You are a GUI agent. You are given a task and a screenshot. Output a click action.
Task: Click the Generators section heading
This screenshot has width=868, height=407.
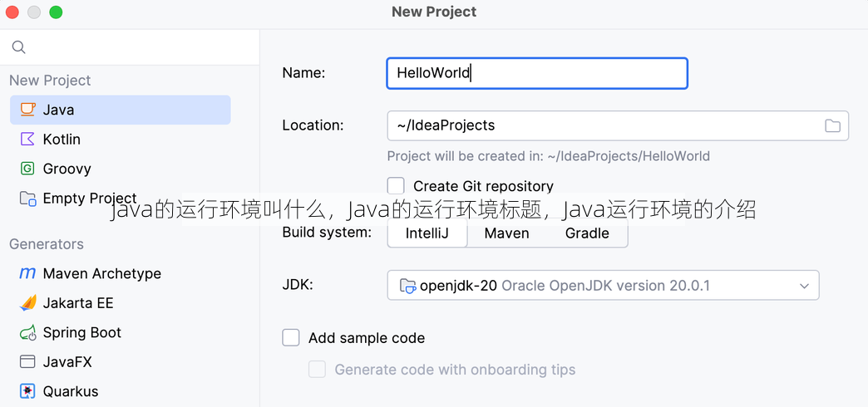point(47,244)
